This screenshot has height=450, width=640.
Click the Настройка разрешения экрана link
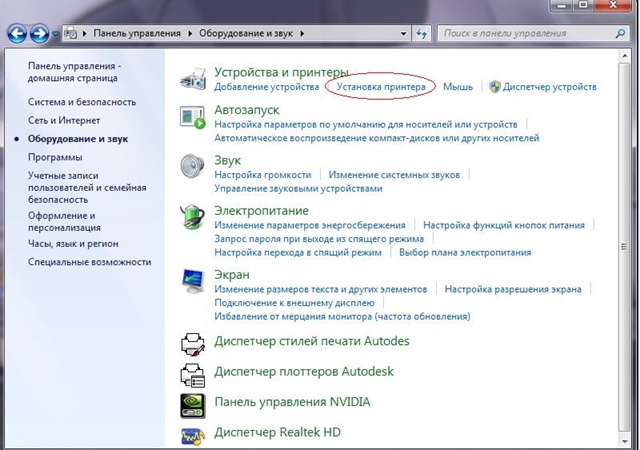[513, 289]
